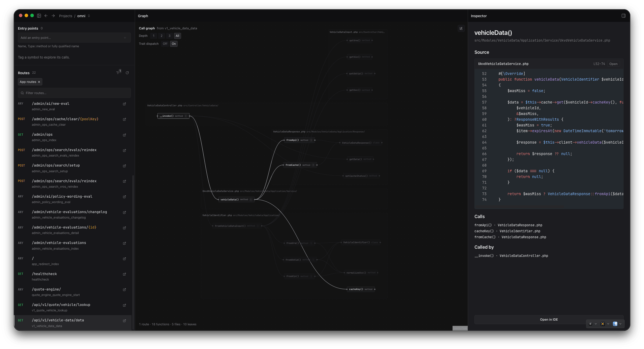The image size is (644, 349).
Task: Open the fromApi() call link
Action: (508, 225)
